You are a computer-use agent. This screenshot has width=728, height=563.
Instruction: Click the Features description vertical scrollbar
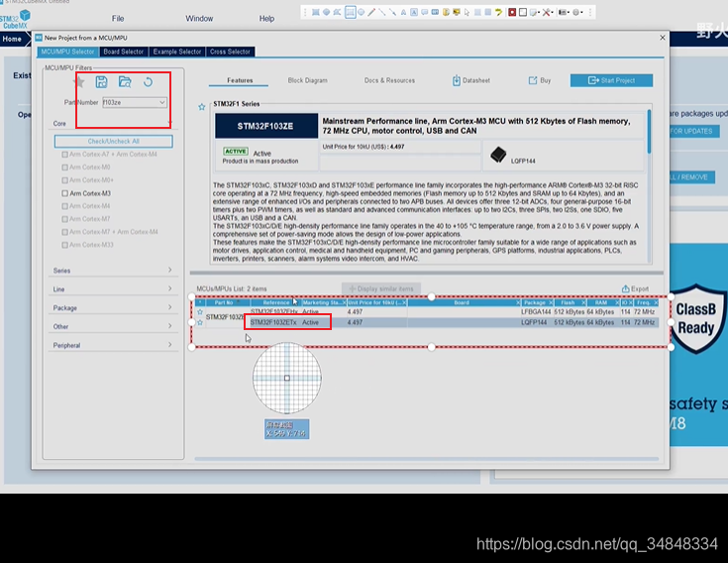pyautogui.click(x=649, y=132)
